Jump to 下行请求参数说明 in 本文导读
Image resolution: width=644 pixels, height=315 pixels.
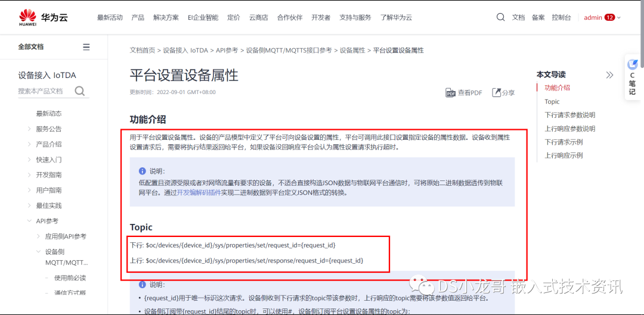tap(569, 115)
